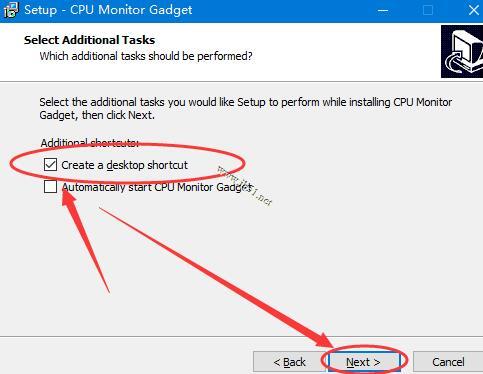Click the 'Additional shortcuts:' group label
This screenshot has height=374, width=483.
point(89,143)
